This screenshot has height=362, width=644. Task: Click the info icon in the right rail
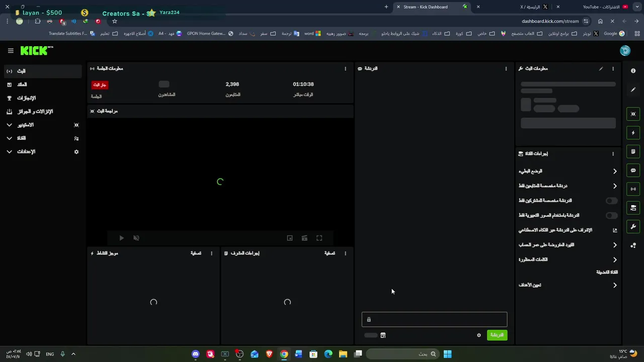click(x=633, y=71)
